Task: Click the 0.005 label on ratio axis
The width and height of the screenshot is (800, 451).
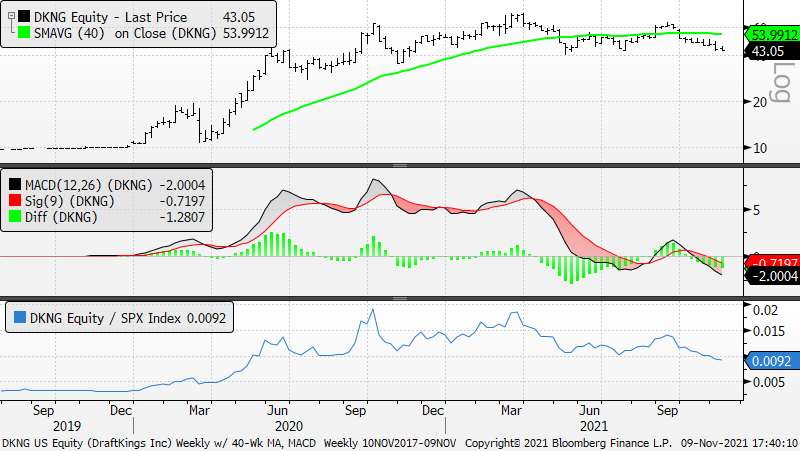Action: (x=768, y=382)
